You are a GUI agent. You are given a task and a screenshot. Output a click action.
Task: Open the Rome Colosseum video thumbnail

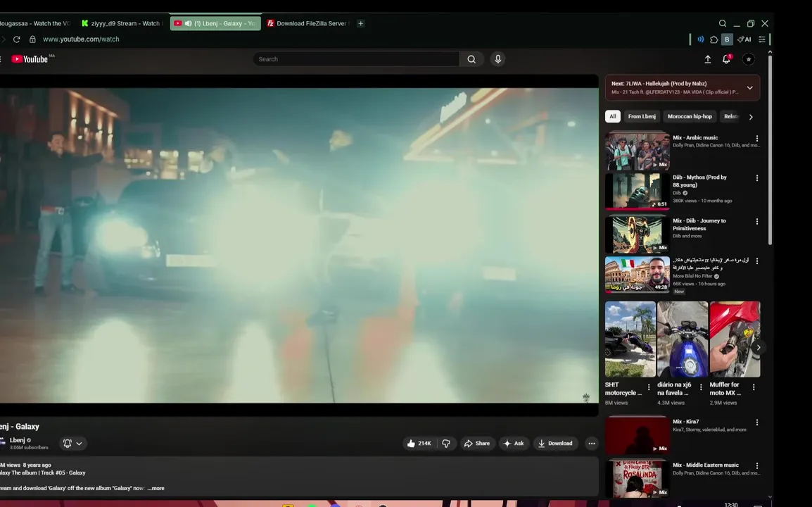coord(637,274)
